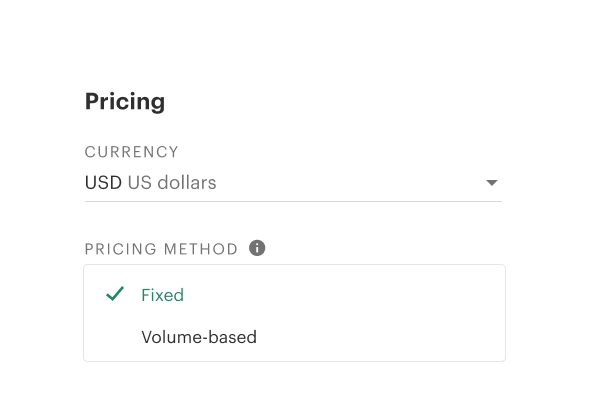Screen dimensions: 590x397
Task: Select the Fixed pricing method option
Action: coord(294,295)
